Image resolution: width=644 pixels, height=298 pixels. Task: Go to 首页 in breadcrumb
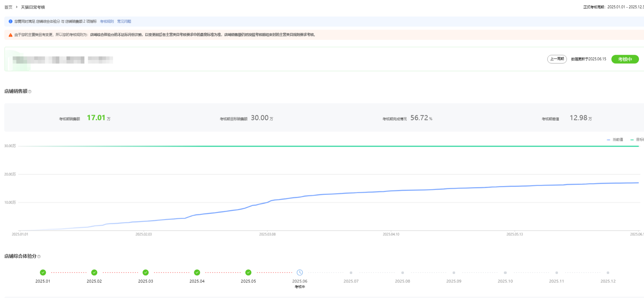coord(8,7)
